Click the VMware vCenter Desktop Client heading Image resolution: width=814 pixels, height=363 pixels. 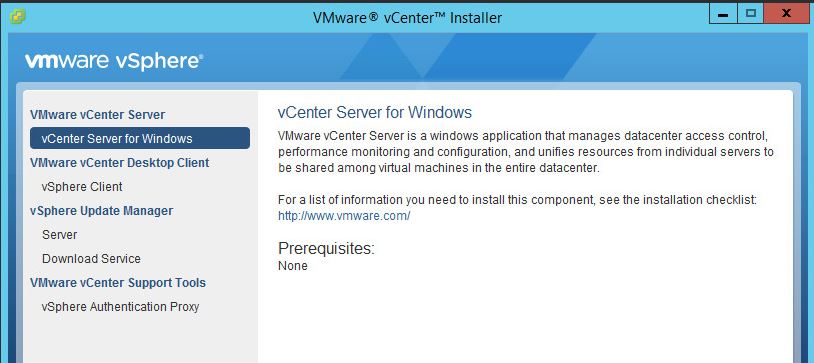point(119,163)
